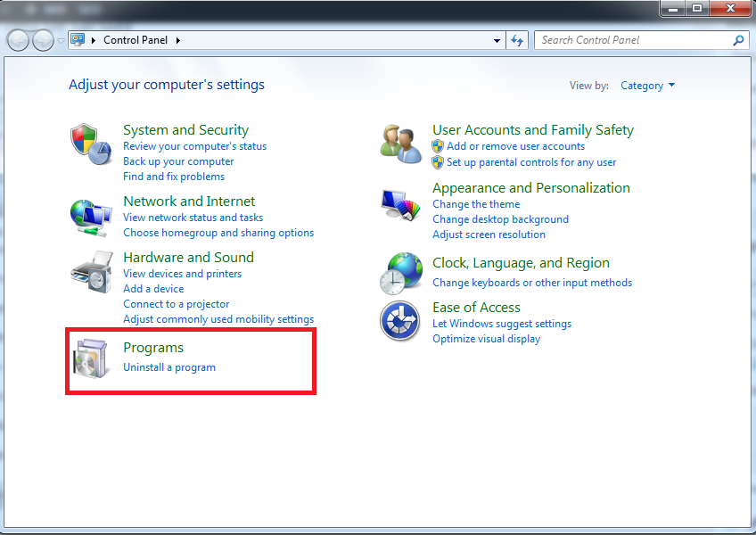The height and width of the screenshot is (535, 756).
Task: Refresh the page with the refresh icon
Action: coord(517,40)
